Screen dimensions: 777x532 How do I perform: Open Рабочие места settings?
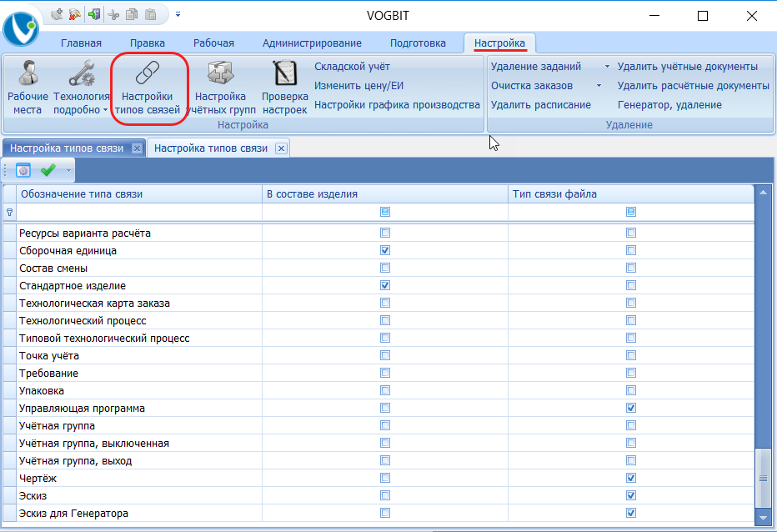pyautogui.click(x=28, y=86)
